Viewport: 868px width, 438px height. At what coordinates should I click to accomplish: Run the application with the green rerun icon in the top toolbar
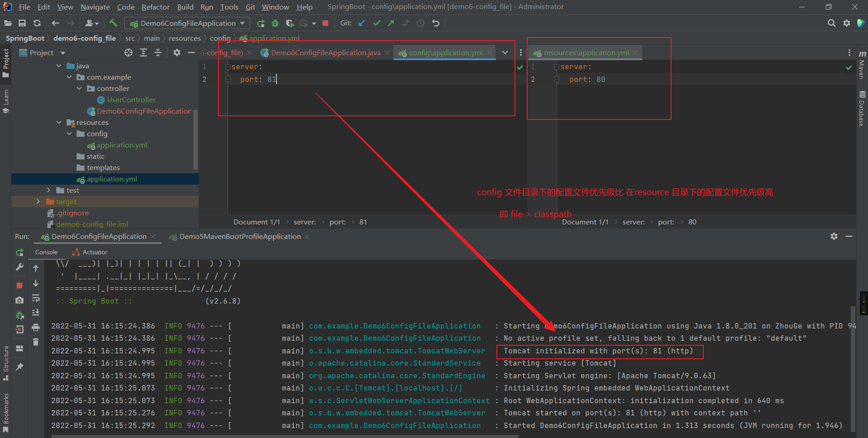261,24
